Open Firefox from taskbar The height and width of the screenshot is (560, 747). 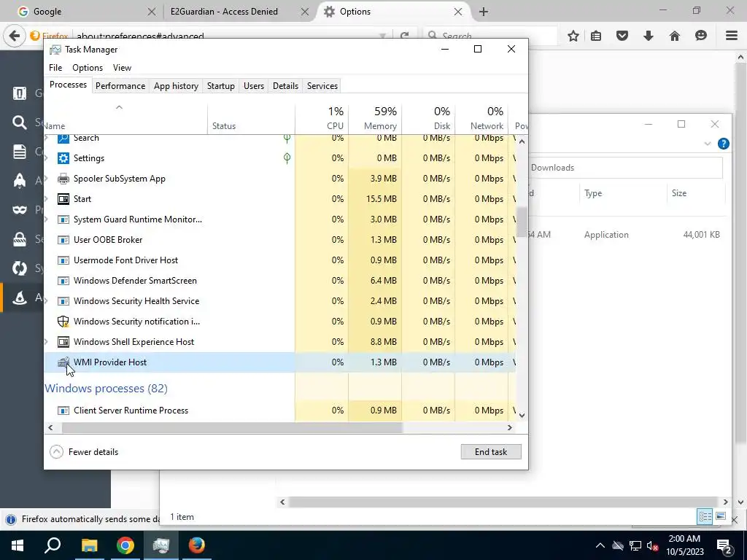tap(196, 545)
